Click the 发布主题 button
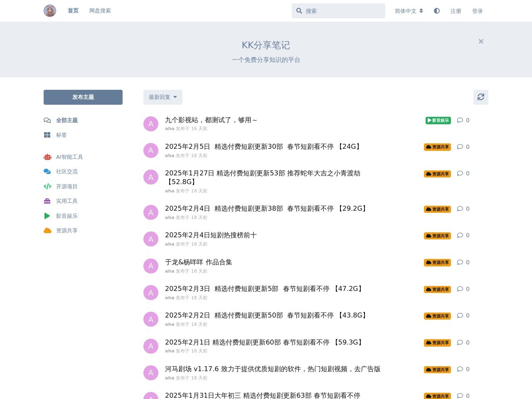Image resolution: width=532 pixels, height=399 pixels. tap(83, 97)
